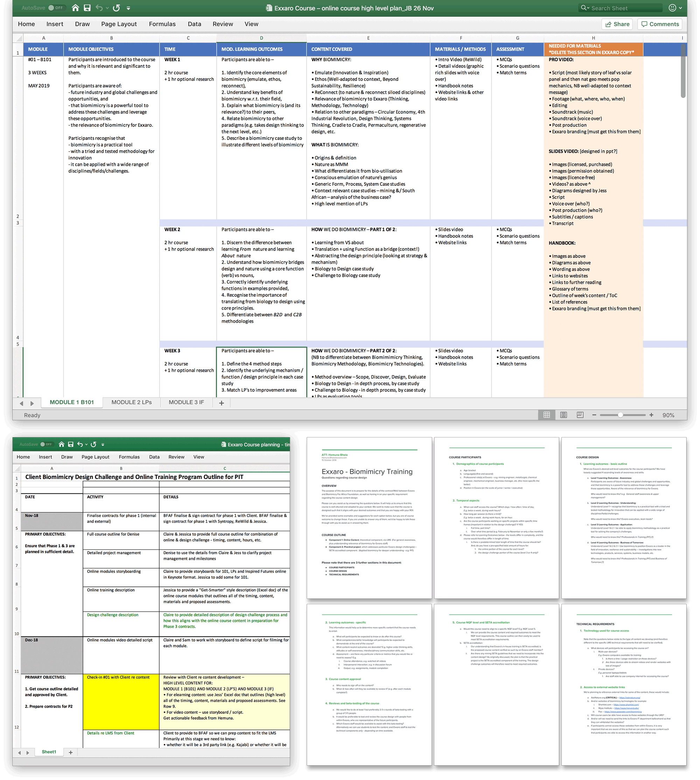Image resolution: width=700 pixels, height=780 pixels.
Task: Select the Normal view icon in the status bar
Action: [547, 415]
